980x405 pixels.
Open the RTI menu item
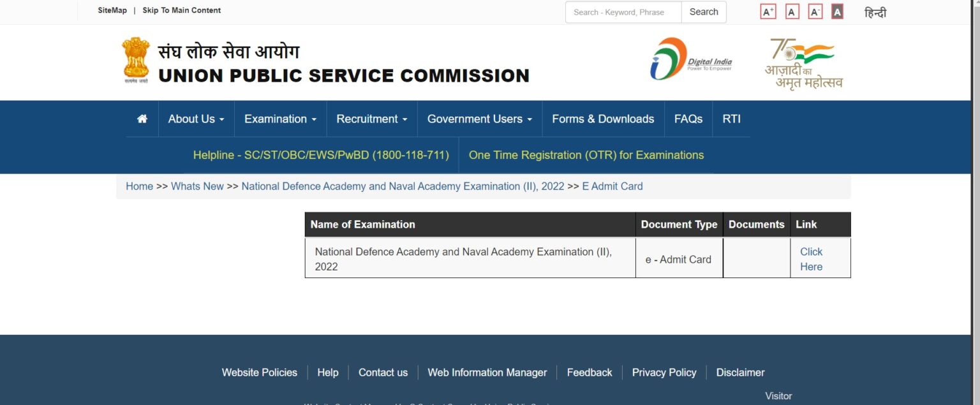[x=731, y=119]
